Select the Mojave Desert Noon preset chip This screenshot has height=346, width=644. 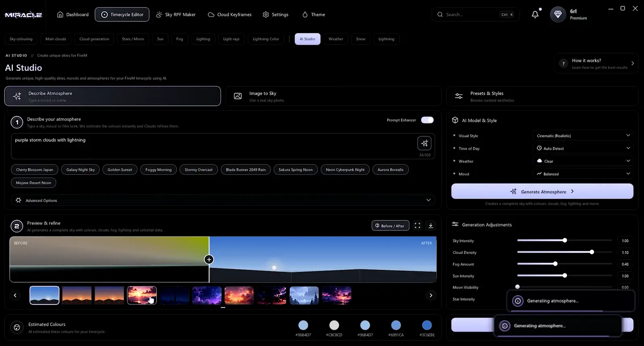coord(33,183)
